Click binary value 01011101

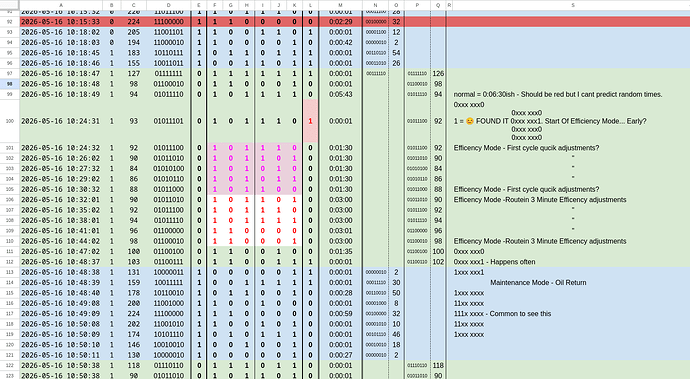pyautogui.click(x=169, y=121)
